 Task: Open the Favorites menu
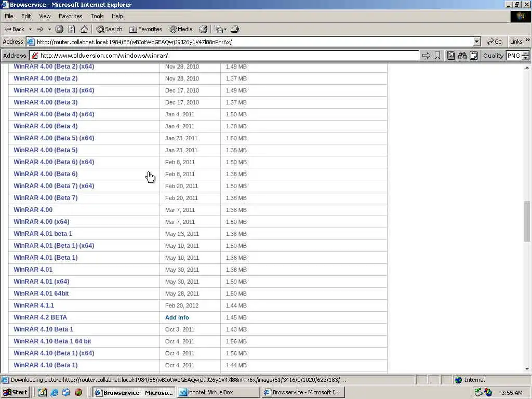click(70, 16)
